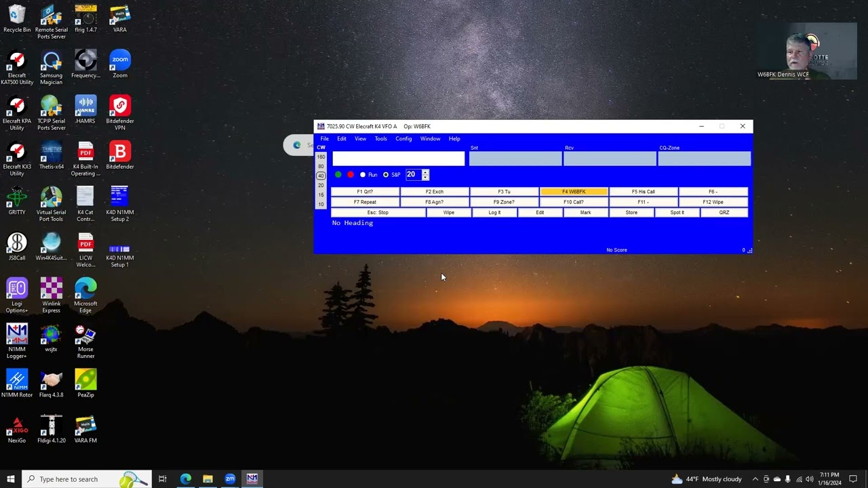Increase CW speed with up arrow

coord(425,172)
